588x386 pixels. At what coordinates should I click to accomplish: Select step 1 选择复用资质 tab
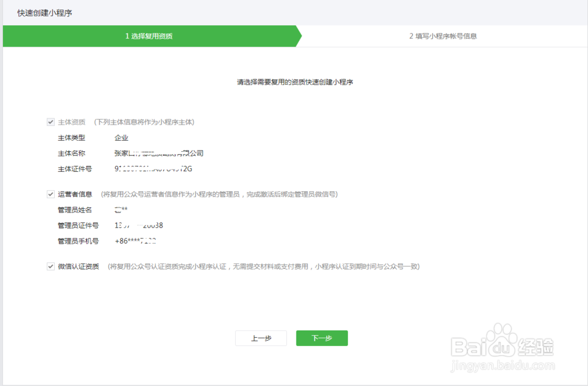click(149, 36)
